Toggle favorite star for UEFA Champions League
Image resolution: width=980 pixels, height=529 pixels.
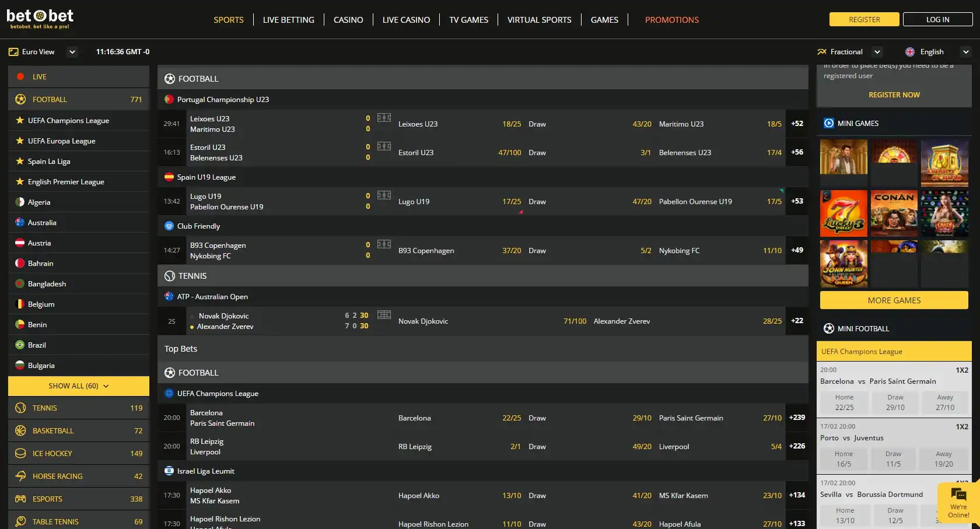pos(20,121)
